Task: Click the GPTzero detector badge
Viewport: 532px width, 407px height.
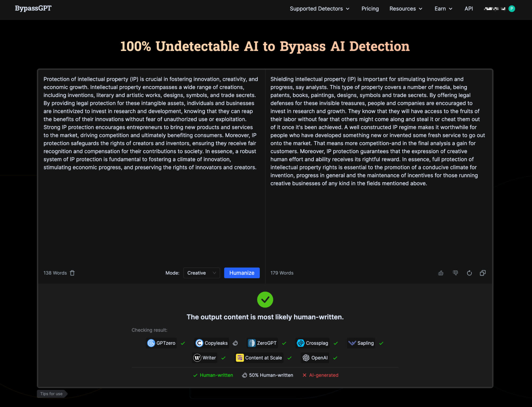Action: pyautogui.click(x=161, y=343)
